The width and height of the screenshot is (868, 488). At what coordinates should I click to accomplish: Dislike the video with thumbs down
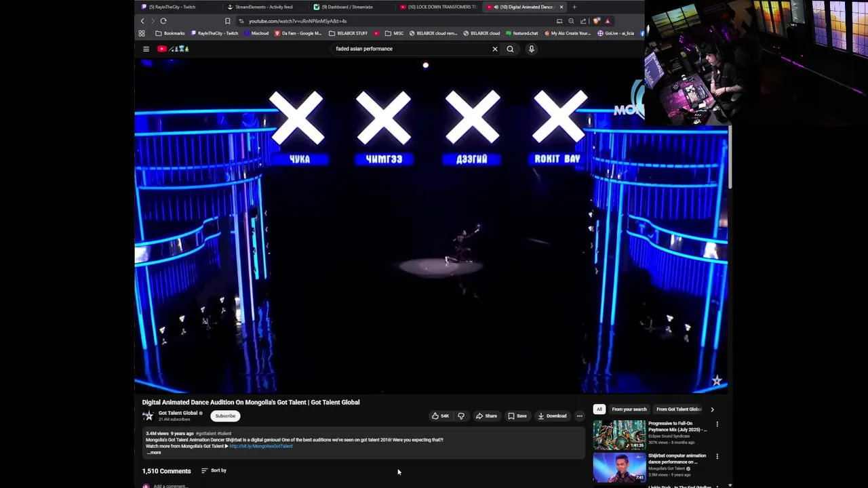click(461, 416)
